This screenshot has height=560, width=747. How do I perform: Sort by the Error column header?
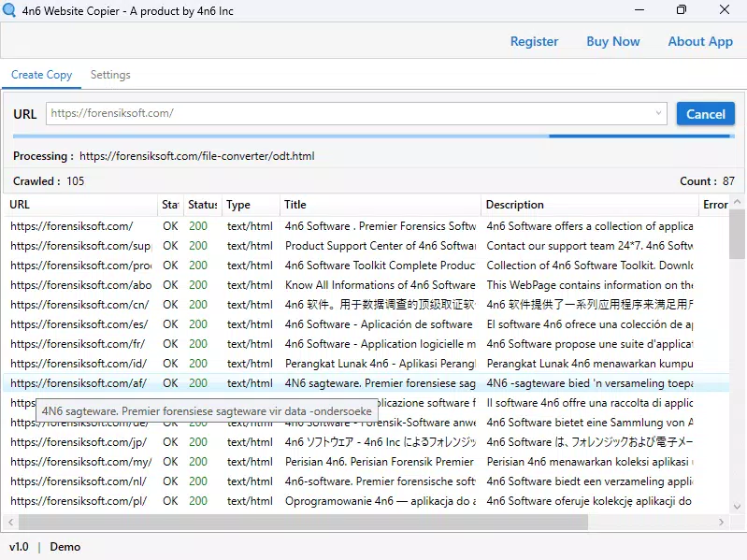click(714, 205)
